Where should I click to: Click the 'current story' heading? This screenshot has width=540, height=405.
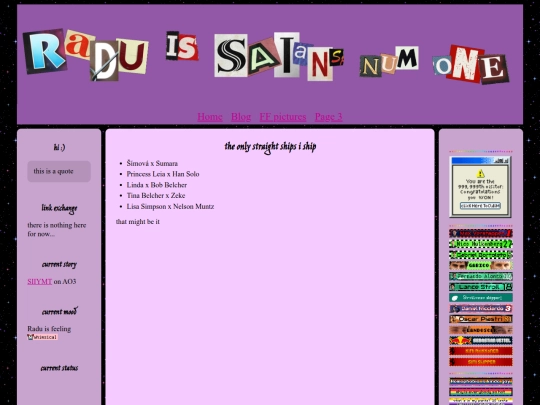tap(59, 264)
